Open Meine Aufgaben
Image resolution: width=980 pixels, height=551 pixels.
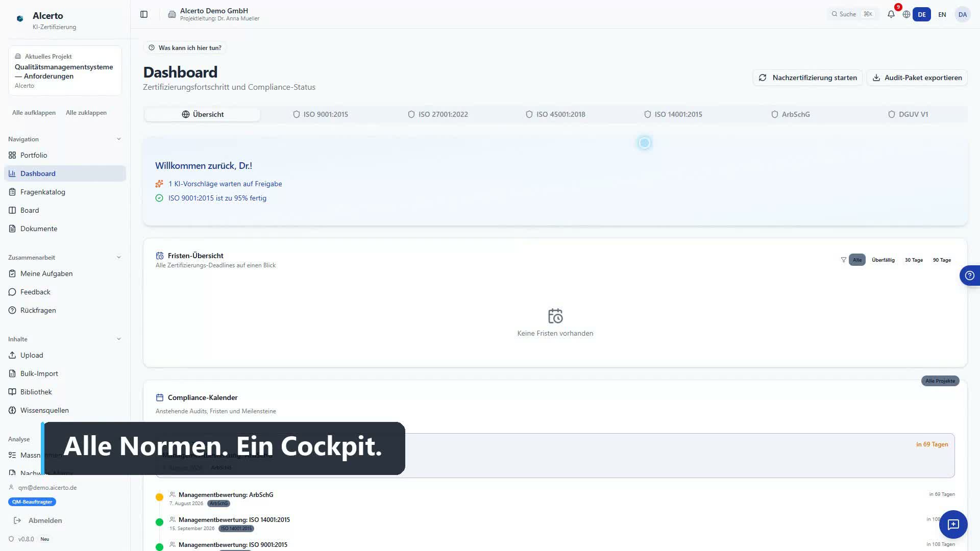click(x=65, y=273)
